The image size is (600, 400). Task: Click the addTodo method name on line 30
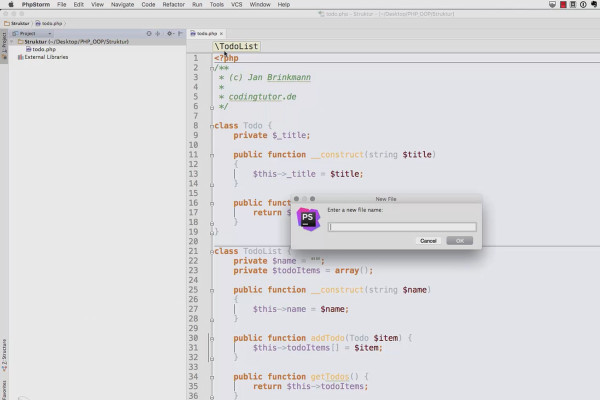pos(328,338)
